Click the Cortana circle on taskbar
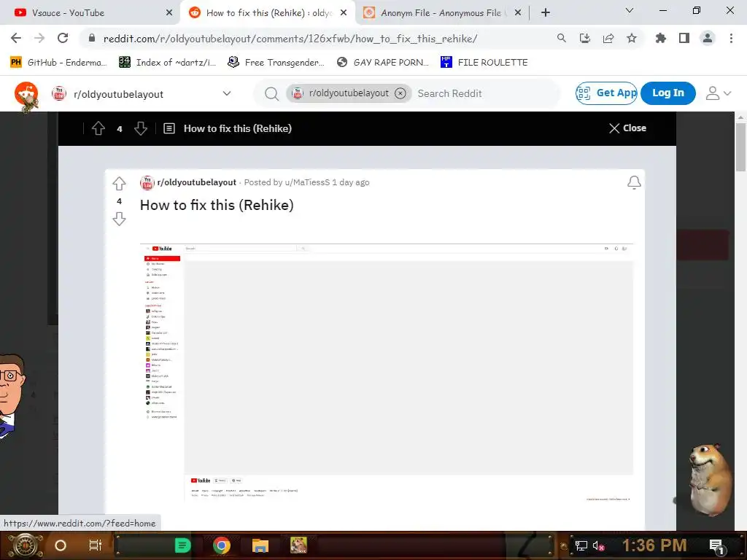Screen dimensions: 747x560 pyautogui.click(x=61, y=545)
